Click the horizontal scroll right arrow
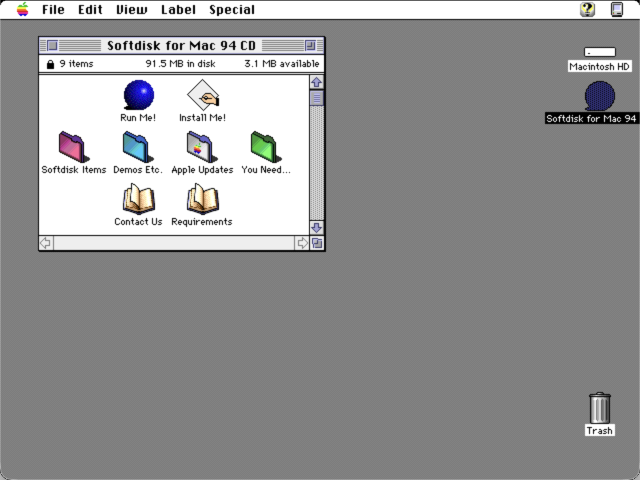The width and height of the screenshot is (640, 480). point(302,243)
